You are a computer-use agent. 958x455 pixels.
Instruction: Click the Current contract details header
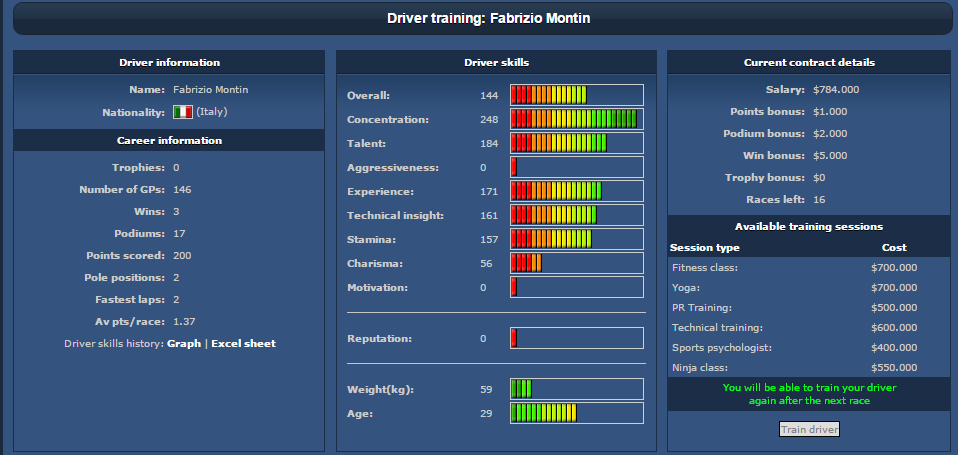(810, 62)
